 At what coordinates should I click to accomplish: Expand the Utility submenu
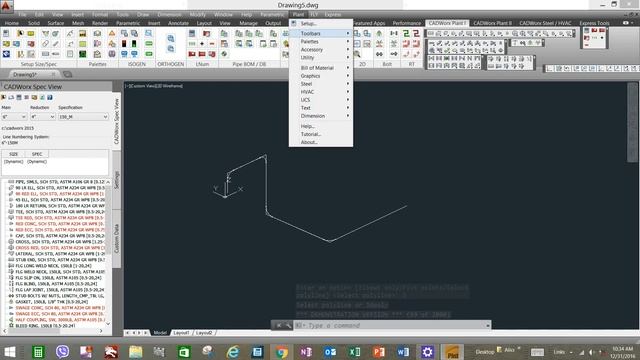321,58
